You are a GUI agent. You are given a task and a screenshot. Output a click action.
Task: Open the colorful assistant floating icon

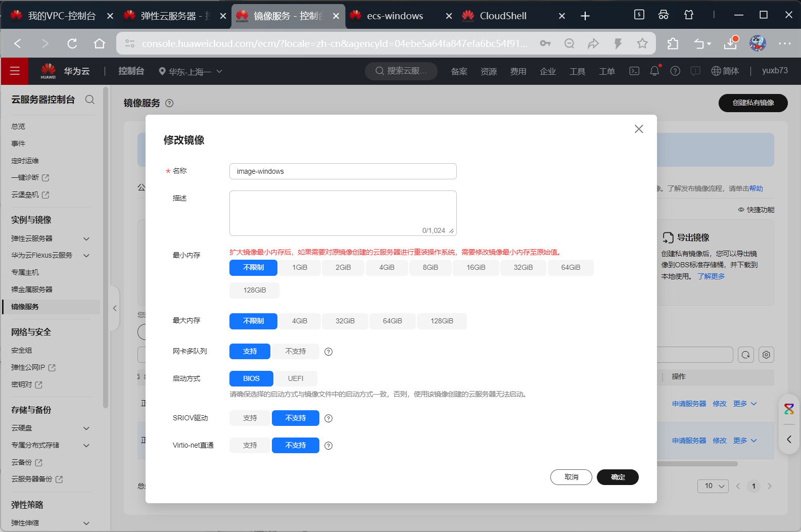(789, 409)
